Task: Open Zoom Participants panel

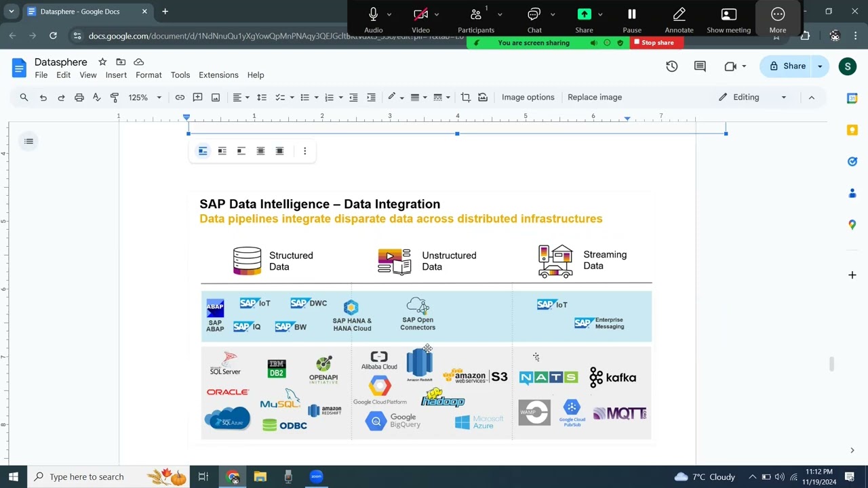Action: (476, 19)
